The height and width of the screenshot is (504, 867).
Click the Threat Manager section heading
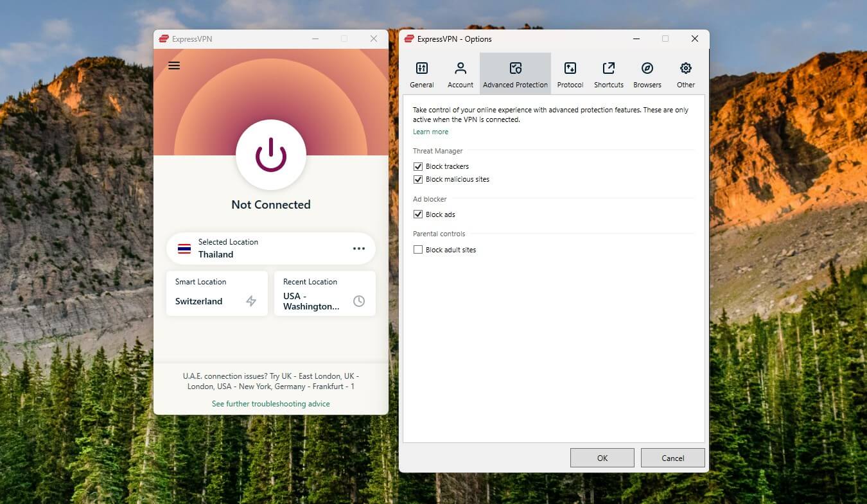(x=438, y=151)
